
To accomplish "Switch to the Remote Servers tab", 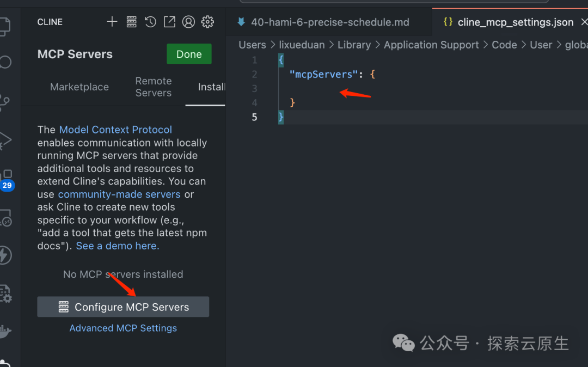I will (153, 87).
